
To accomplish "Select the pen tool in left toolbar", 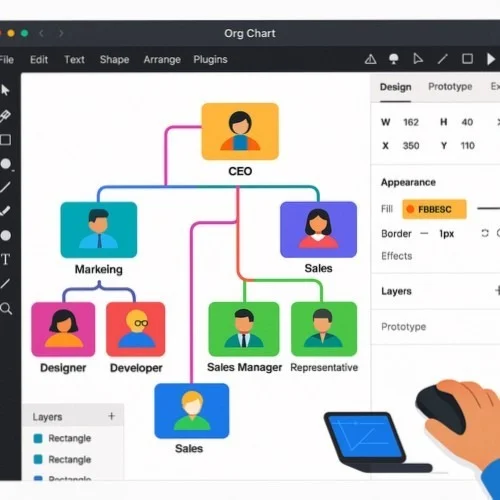I will point(5,116).
